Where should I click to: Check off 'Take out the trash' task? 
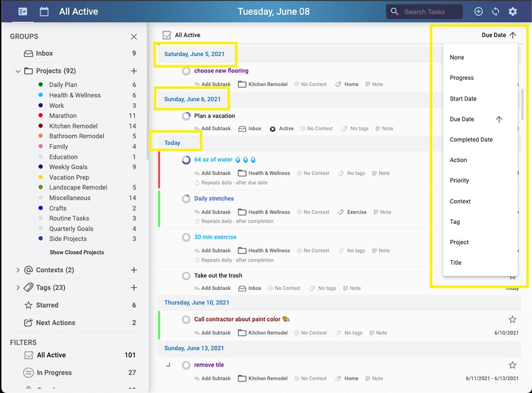186,276
